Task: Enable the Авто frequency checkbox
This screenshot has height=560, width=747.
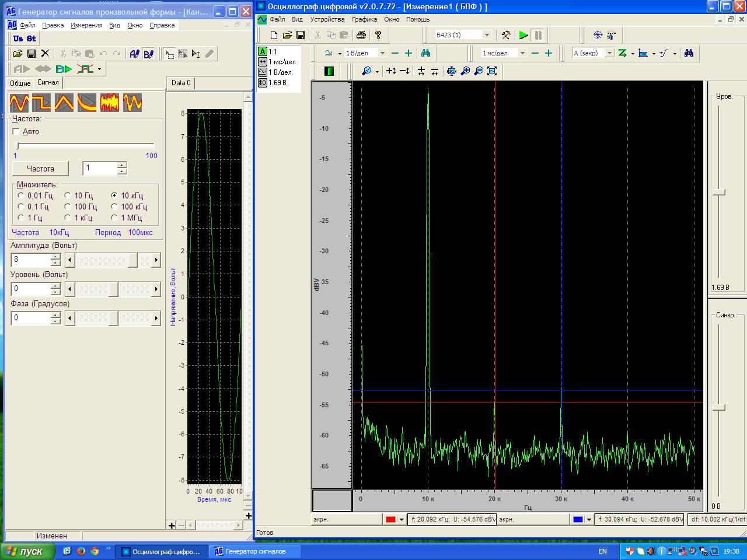Action: (16, 132)
